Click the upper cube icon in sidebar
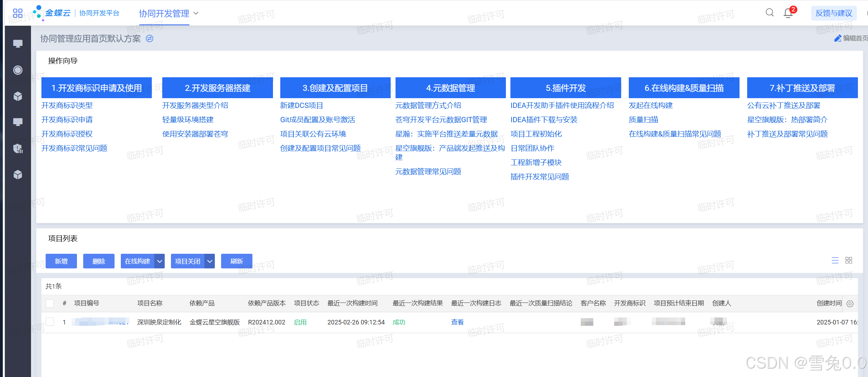 pos(18,96)
